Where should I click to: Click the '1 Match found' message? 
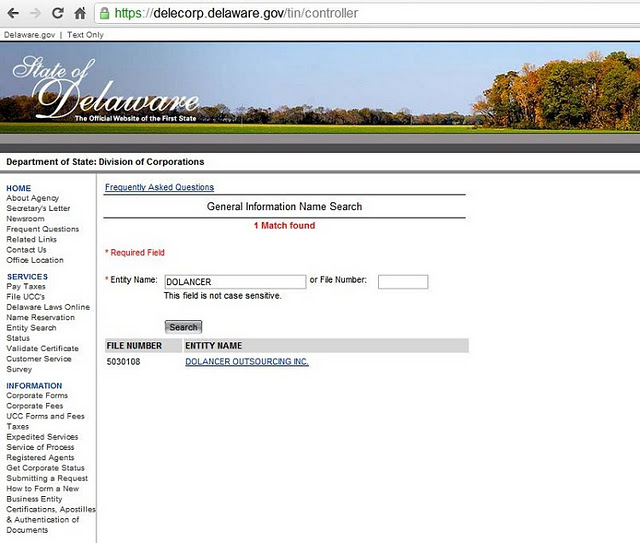(284, 225)
